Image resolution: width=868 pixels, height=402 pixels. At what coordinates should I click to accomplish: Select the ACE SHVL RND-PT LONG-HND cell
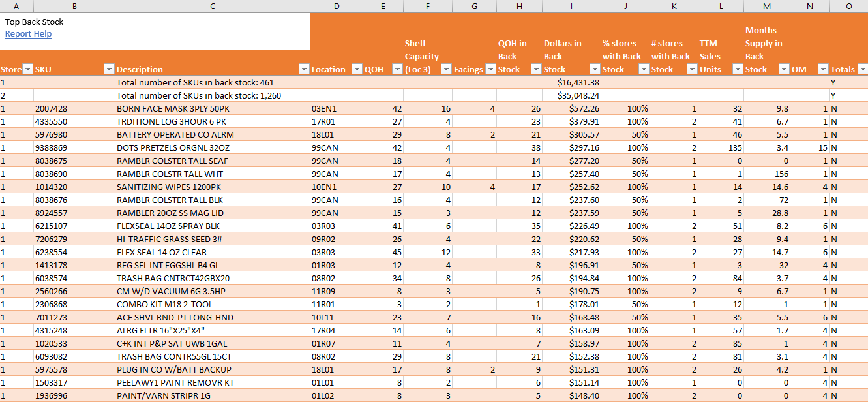pos(213,317)
